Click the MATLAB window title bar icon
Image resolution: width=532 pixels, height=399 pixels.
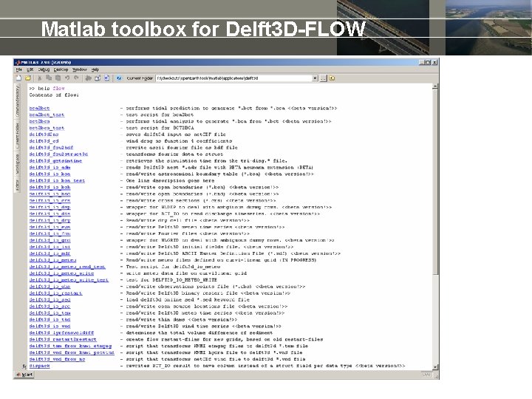point(18,62)
